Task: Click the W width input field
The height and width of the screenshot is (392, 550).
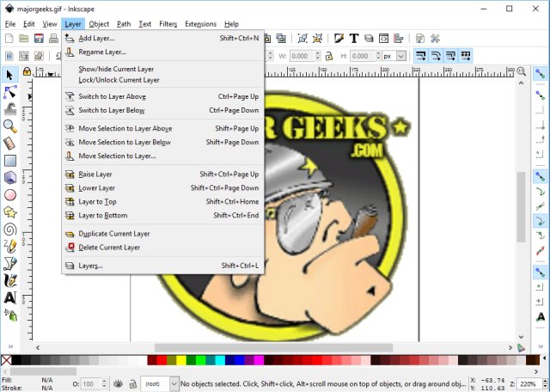Action: point(302,56)
